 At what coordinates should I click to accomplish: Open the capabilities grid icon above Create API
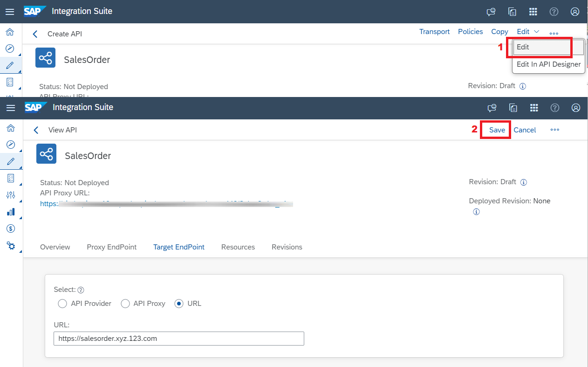pos(533,12)
